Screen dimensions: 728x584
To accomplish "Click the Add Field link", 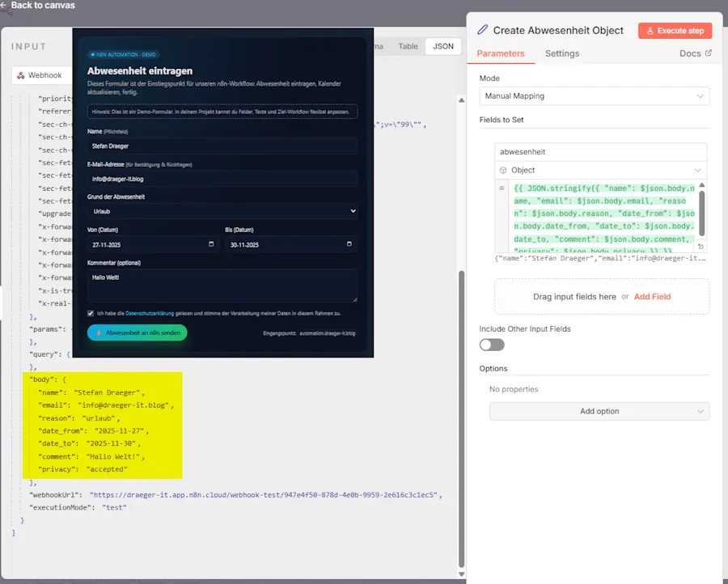I will point(652,297).
